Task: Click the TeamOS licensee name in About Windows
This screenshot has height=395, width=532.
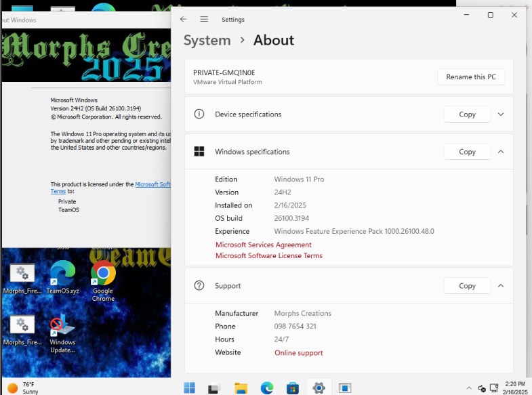Action: coord(68,210)
